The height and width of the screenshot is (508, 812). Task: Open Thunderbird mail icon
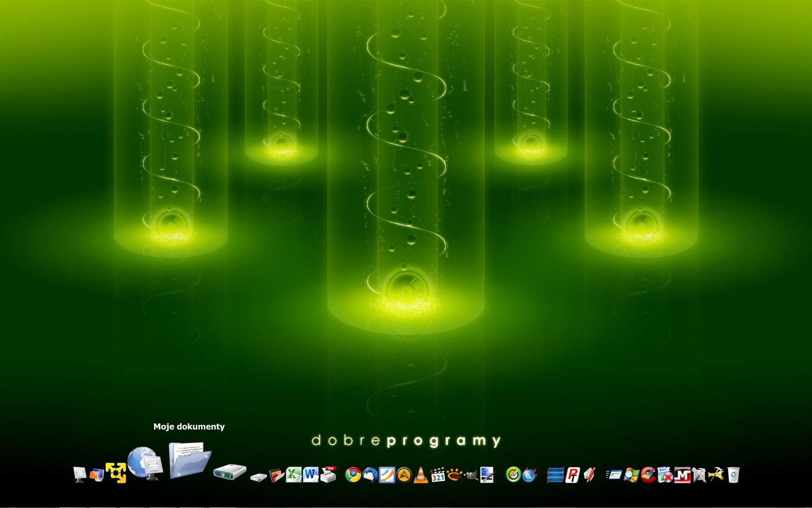tap(370, 475)
